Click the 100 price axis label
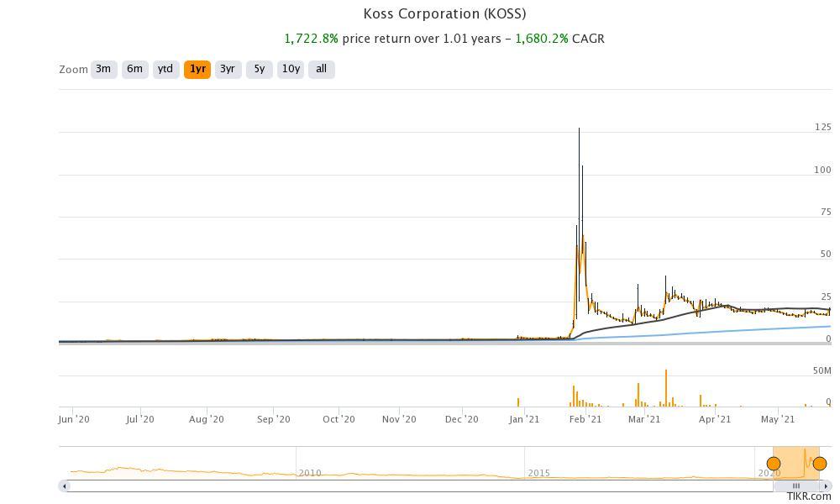This screenshot has height=504, width=840. (823, 170)
